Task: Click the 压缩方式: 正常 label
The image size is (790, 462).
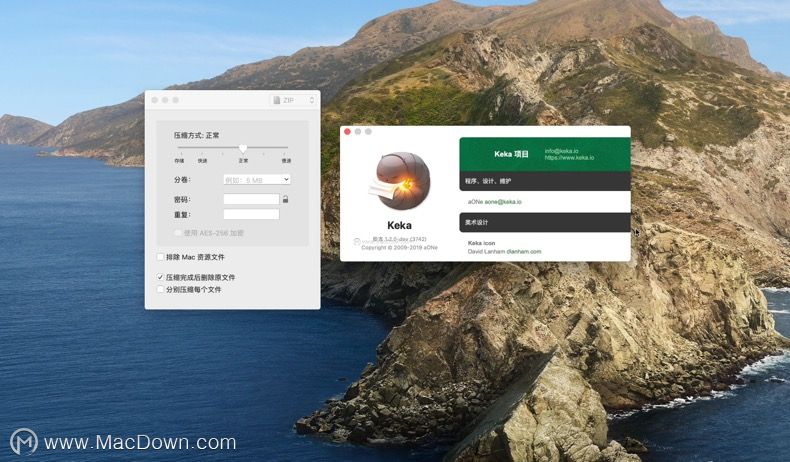Action: click(196, 135)
